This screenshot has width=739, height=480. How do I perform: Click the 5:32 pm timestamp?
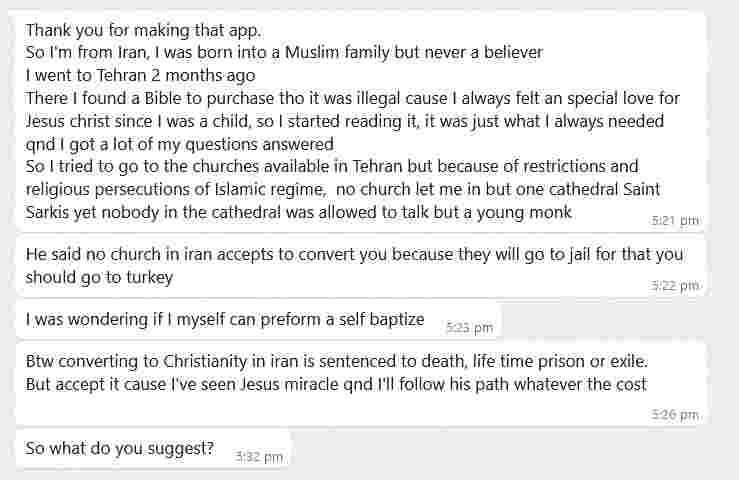coord(259,456)
